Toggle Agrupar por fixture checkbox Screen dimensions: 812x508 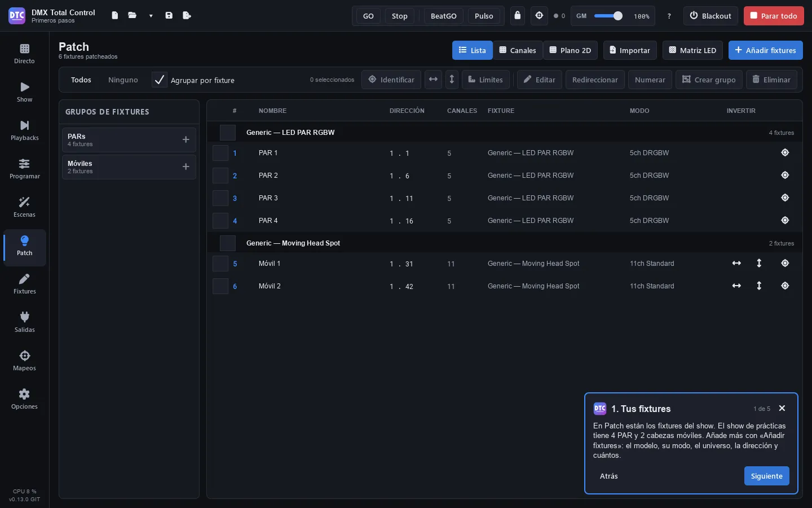(160, 80)
